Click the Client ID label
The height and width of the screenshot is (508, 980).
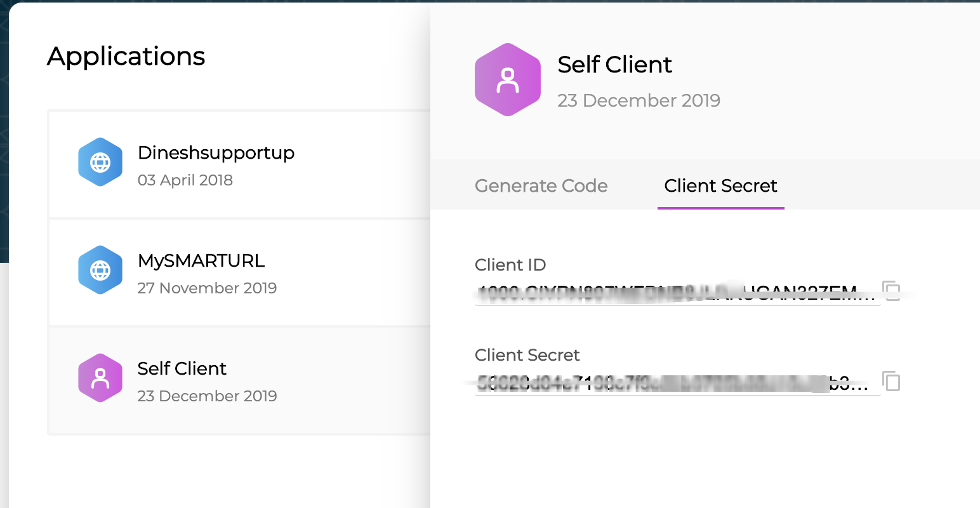click(x=510, y=265)
